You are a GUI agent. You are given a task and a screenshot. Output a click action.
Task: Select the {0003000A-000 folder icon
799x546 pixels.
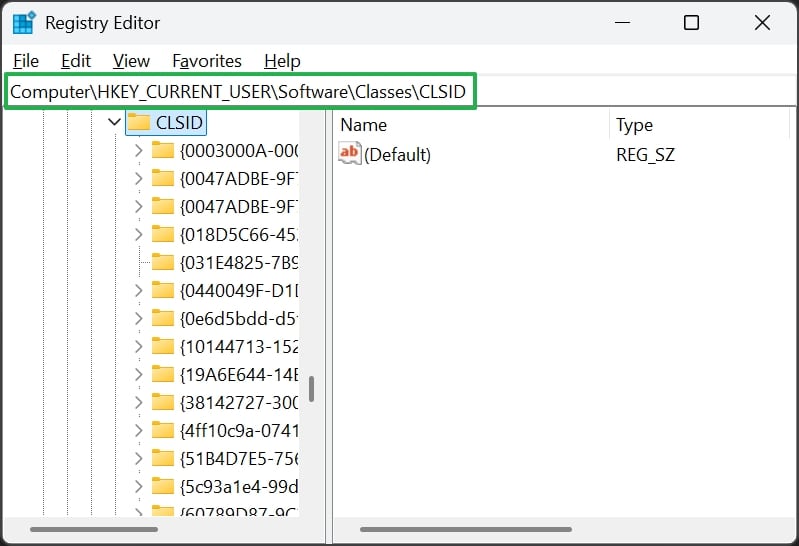163,150
